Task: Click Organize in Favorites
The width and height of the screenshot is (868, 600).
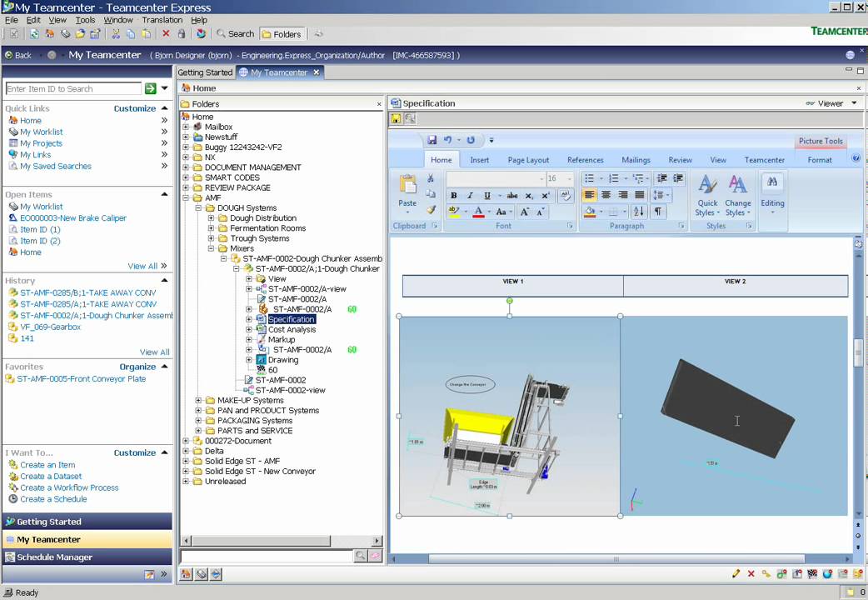Action: pos(137,367)
